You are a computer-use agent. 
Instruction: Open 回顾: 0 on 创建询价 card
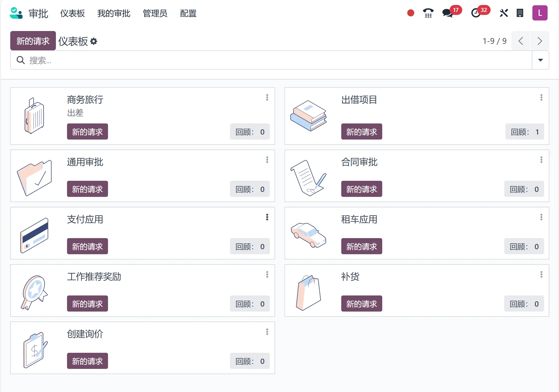tap(250, 361)
